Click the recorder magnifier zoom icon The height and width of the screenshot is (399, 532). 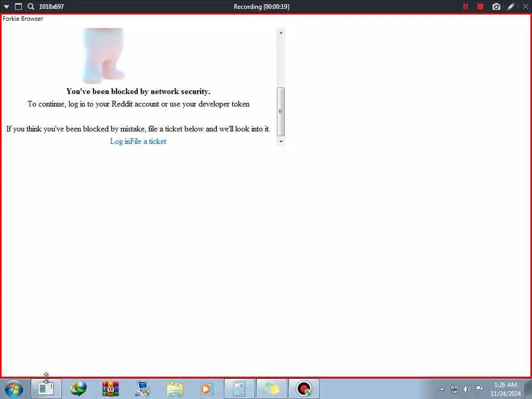31,6
